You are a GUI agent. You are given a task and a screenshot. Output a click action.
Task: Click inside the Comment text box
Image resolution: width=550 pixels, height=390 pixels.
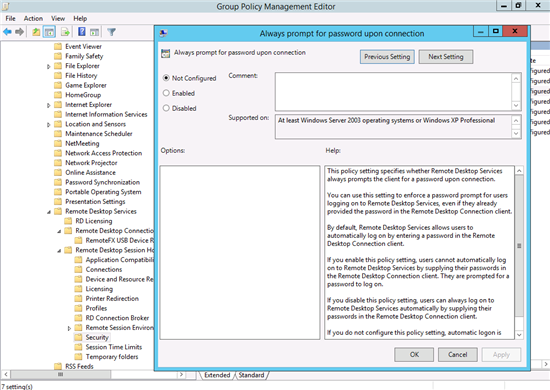click(x=393, y=92)
